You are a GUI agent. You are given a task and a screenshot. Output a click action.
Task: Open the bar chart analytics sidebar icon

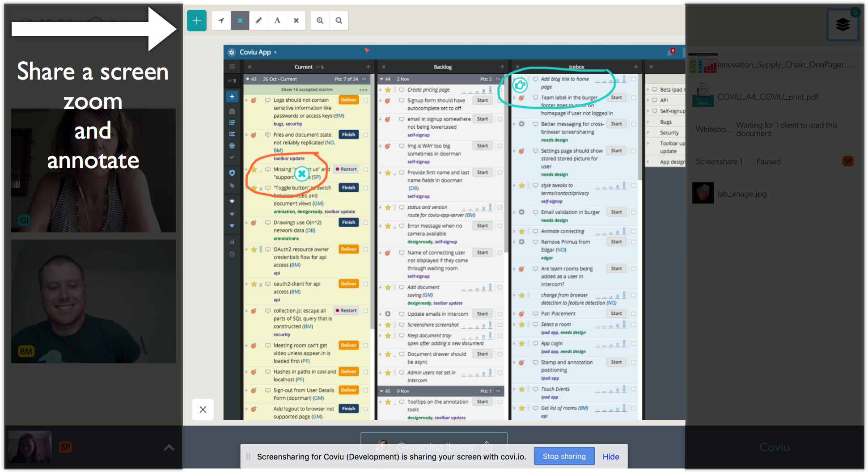point(232,241)
